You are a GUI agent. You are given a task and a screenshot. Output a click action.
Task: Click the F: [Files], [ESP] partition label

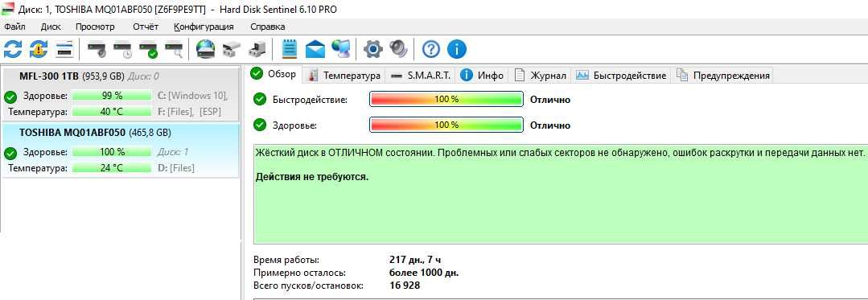[x=189, y=112]
